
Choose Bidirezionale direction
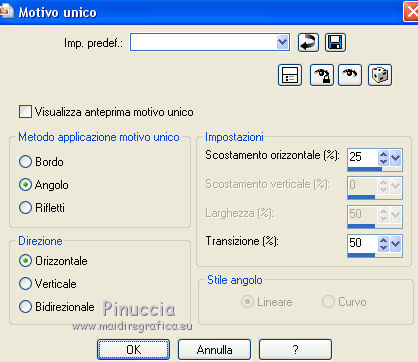25,307
